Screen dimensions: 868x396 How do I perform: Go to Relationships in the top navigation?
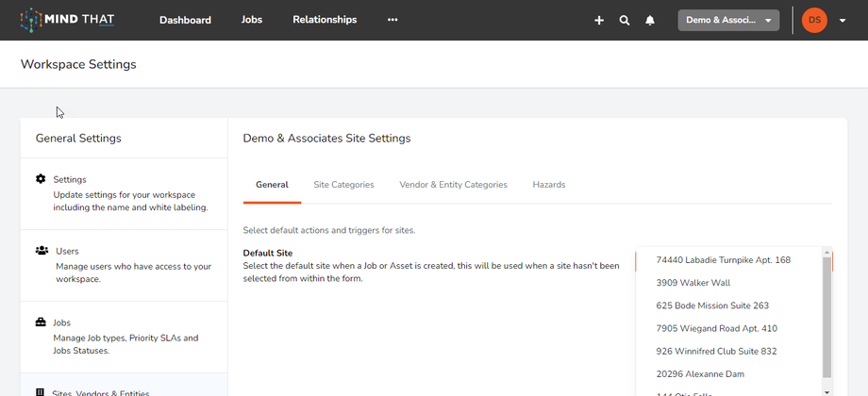(x=325, y=20)
